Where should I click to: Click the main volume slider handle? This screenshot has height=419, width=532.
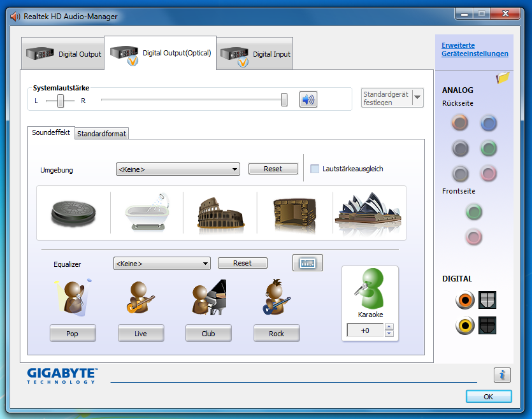284,100
